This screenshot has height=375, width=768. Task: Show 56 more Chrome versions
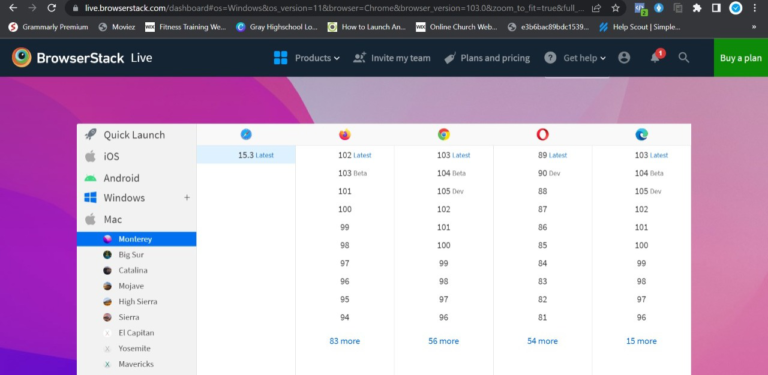(444, 341)
